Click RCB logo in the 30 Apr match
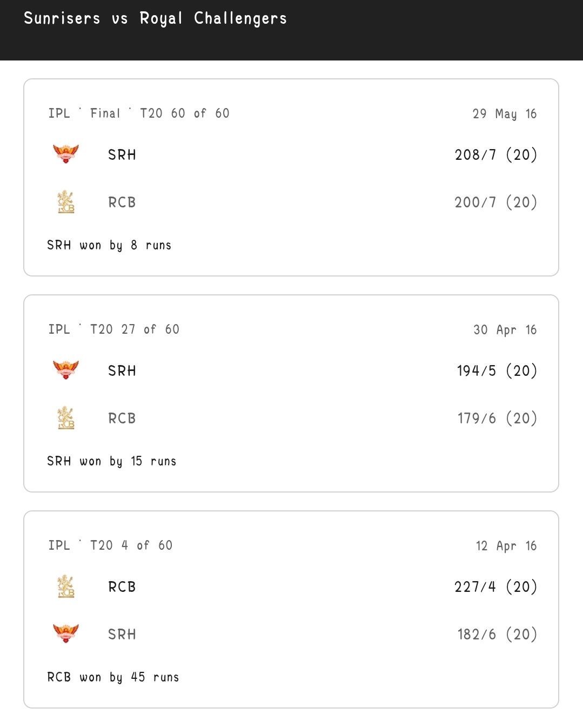 tap(66, 418)
